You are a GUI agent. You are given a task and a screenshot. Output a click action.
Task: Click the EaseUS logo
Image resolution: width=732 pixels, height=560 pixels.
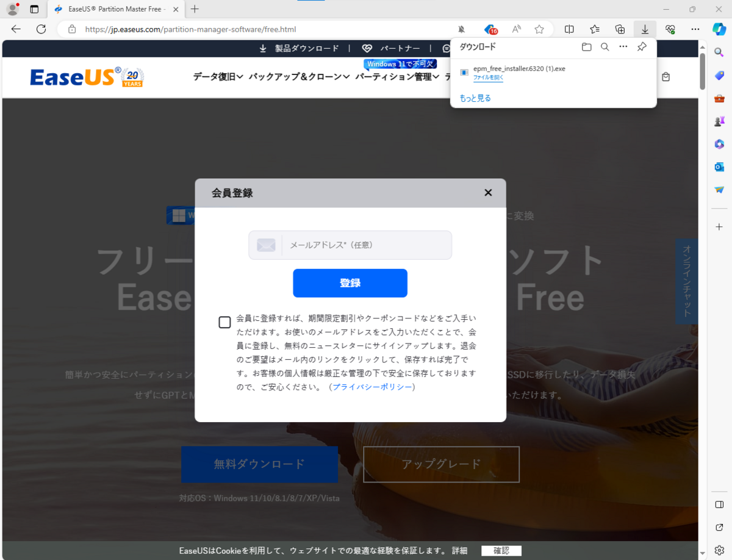pyautogui.click(x=86, y=77)
